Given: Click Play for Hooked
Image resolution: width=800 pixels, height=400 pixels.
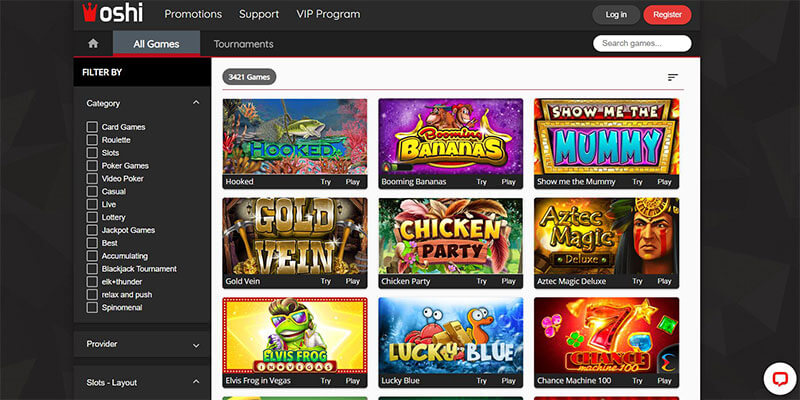Looking at the screenshot, I should coord(353,182).
